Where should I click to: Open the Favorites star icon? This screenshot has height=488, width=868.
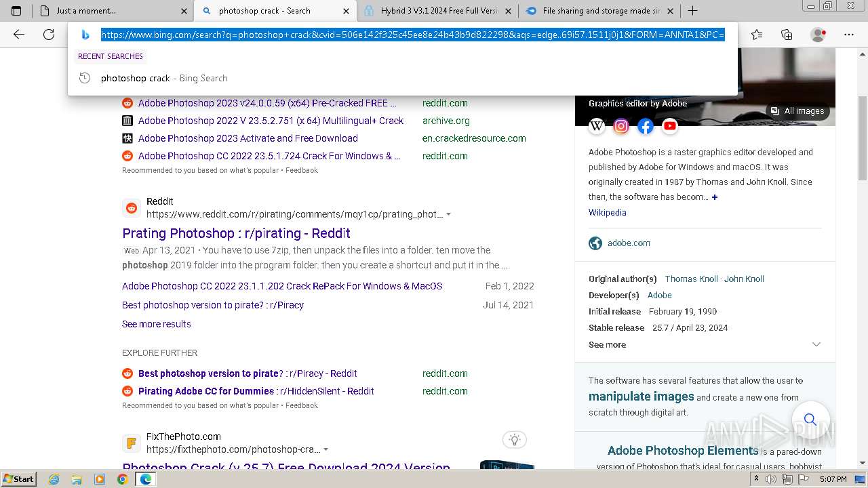tap(757, 35)
